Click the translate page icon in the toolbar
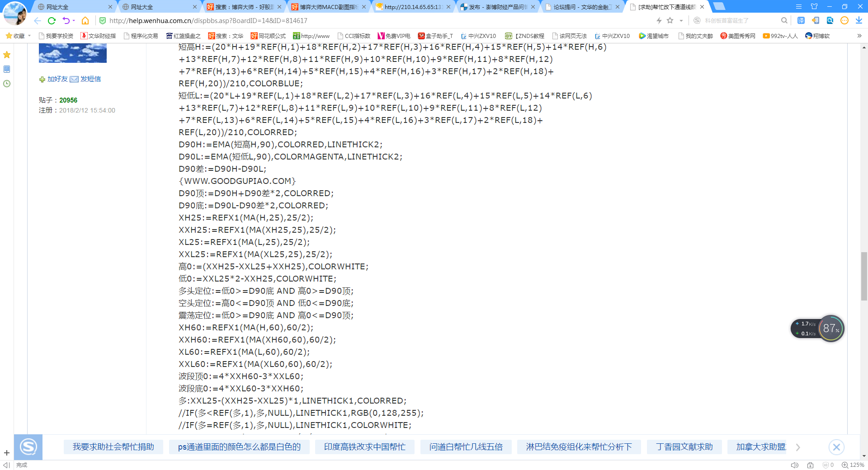Image resolution: width=868 pixels, height=470 pixels. 801,20
